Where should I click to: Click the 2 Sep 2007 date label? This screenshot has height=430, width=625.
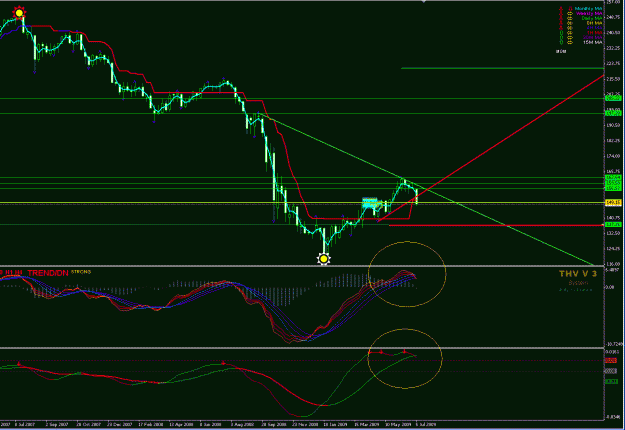[x=57, y=424]
